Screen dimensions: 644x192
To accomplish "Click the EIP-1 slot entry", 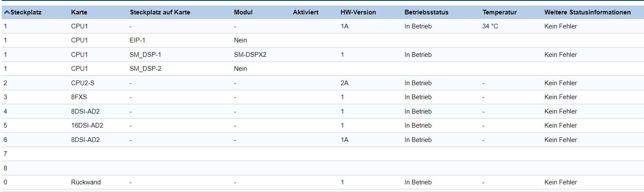I will (x=138, y=40).
